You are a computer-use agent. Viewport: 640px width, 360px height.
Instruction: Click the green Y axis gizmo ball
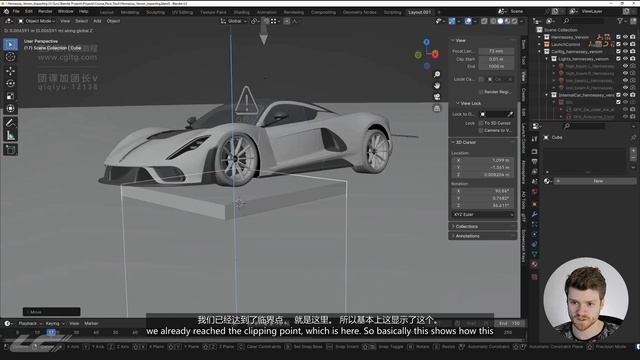(x=418, y=55)
